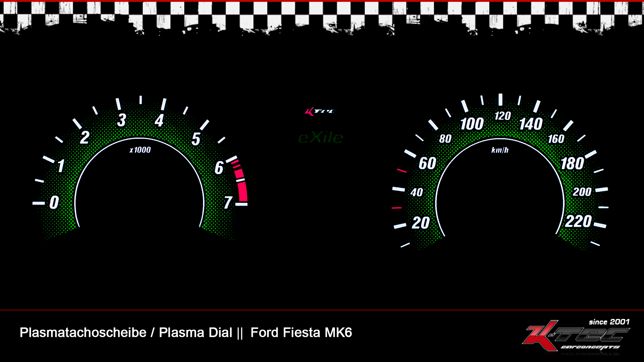Click speedometer number 160
Viewport: 644px width, 362px height.
(x=556, y=139)
